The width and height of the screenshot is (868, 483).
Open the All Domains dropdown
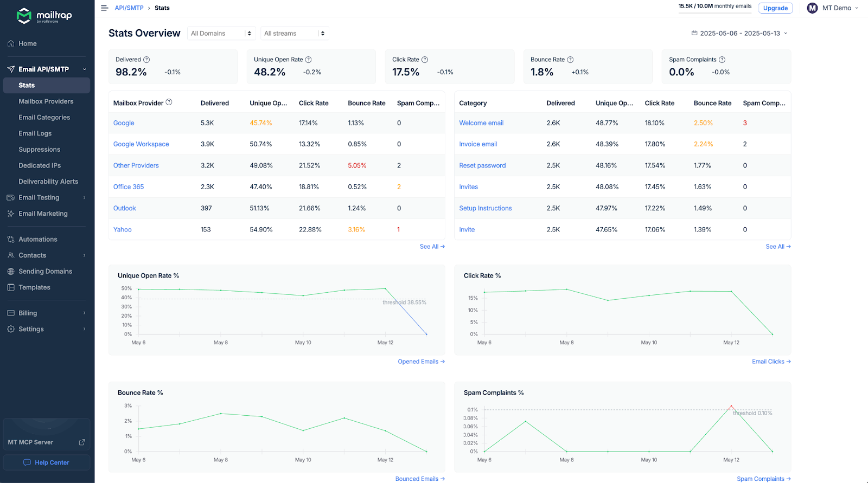tap(221, 34)
